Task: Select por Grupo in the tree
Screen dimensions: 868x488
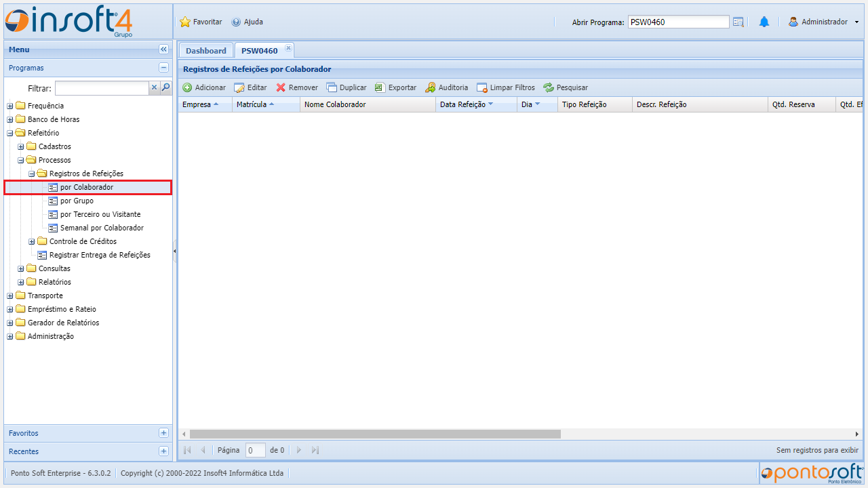Action: (77, 201)
